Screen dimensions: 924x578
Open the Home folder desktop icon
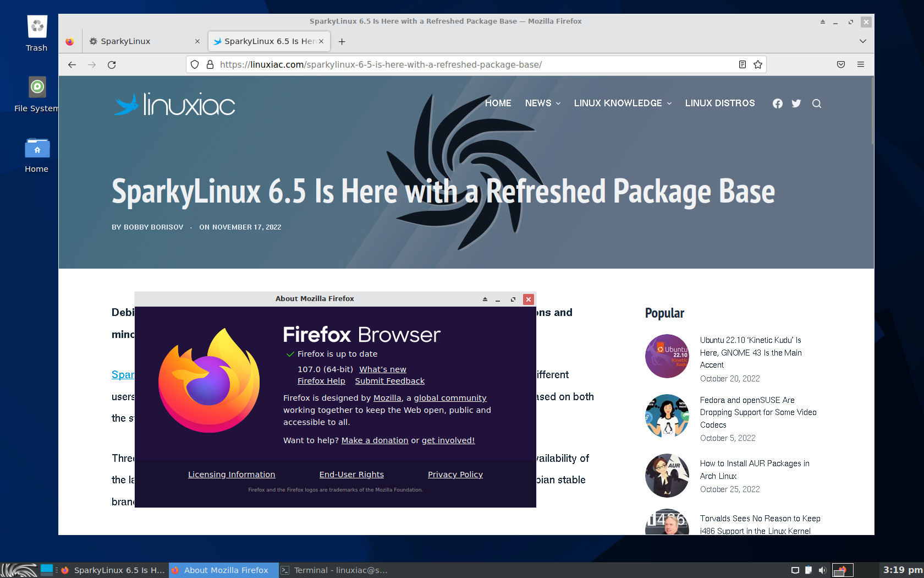pos(37,155)
